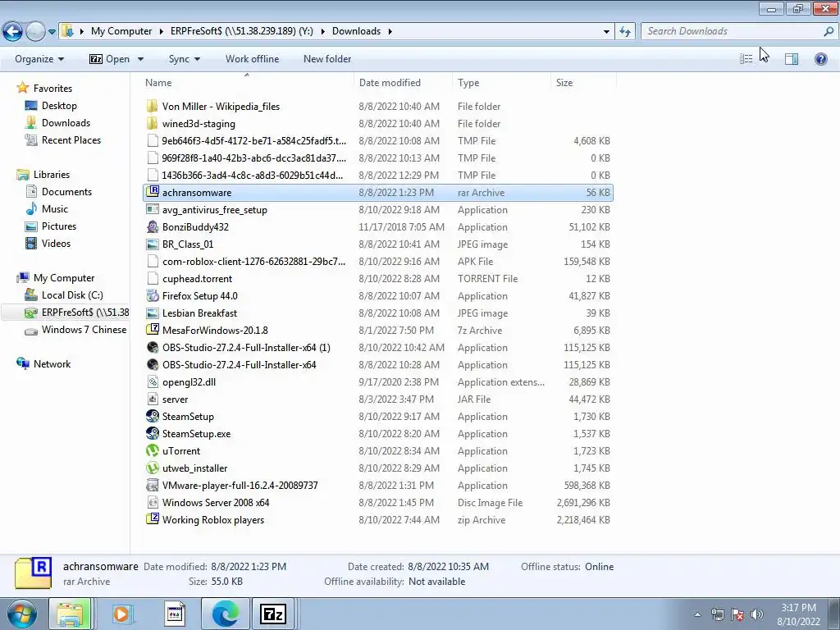This screenshot has width=840, height=630.
Task: Open Windows Media Player from taskbar
Action: tap(121, 614)
